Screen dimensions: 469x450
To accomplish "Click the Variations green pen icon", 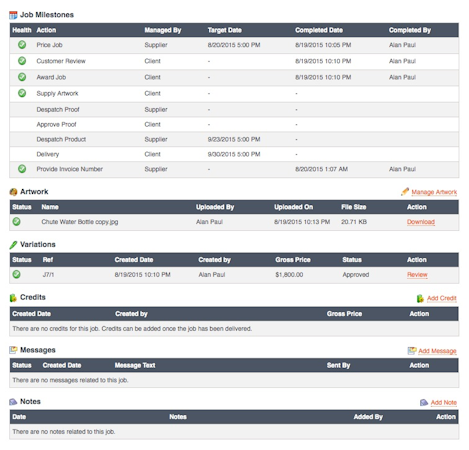I will click(13, 245).
